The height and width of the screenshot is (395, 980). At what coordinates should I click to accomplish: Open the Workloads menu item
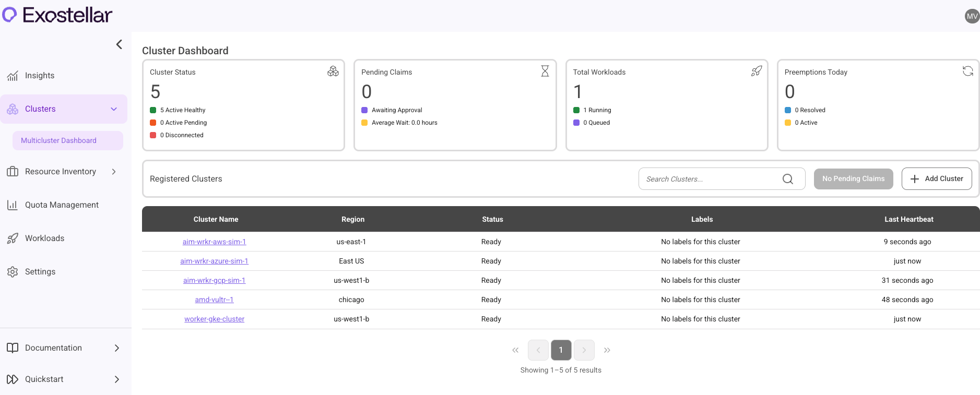[45, 238]
